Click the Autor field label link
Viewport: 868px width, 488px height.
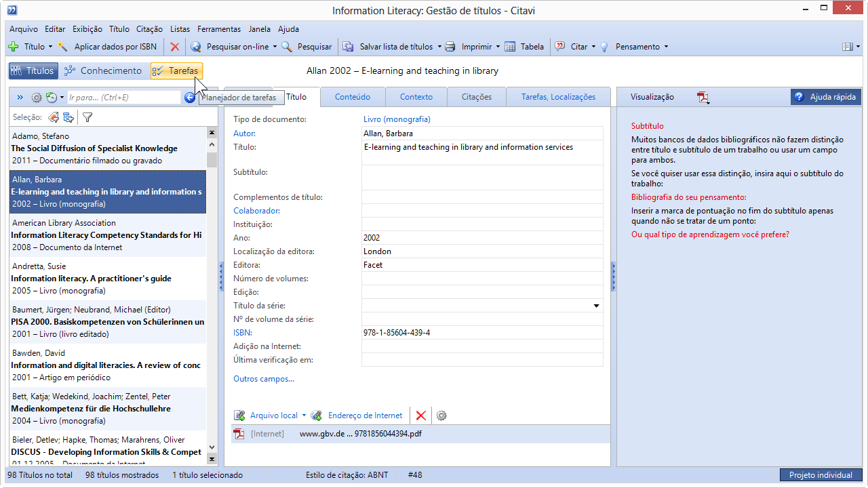pyautogui.click(x=244, y=133)
